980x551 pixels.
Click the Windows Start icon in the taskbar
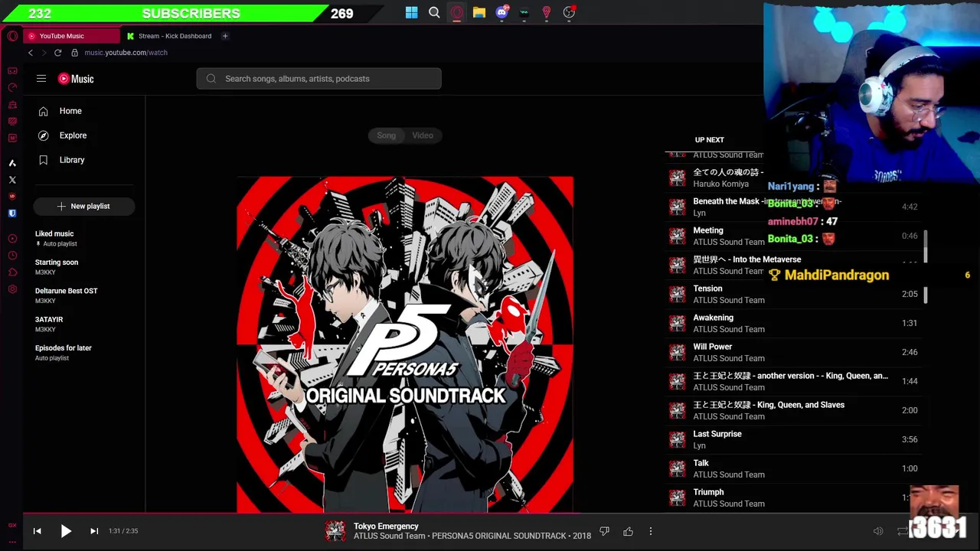412,12
